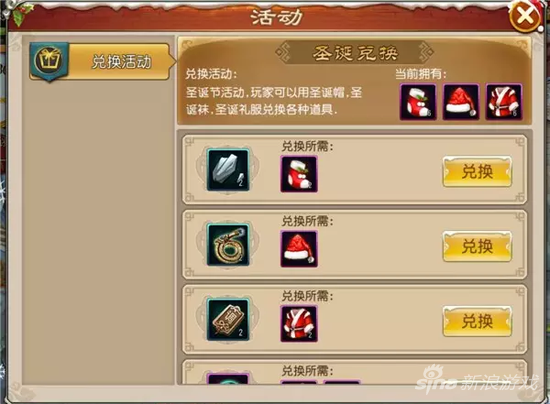Tap the Santa hat icon under 当前拥有

pyautogui.click(x=461, y=102)
